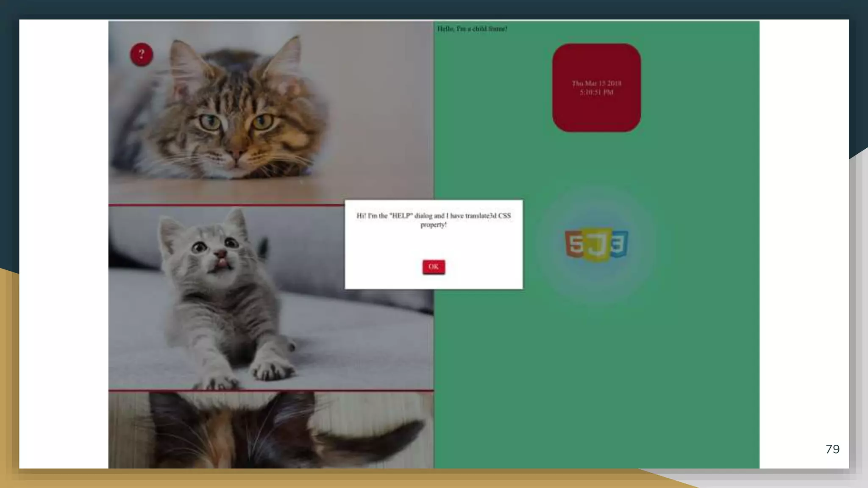Click the yellow JS shield logo
868x488 pixels.
coord(596,245)
